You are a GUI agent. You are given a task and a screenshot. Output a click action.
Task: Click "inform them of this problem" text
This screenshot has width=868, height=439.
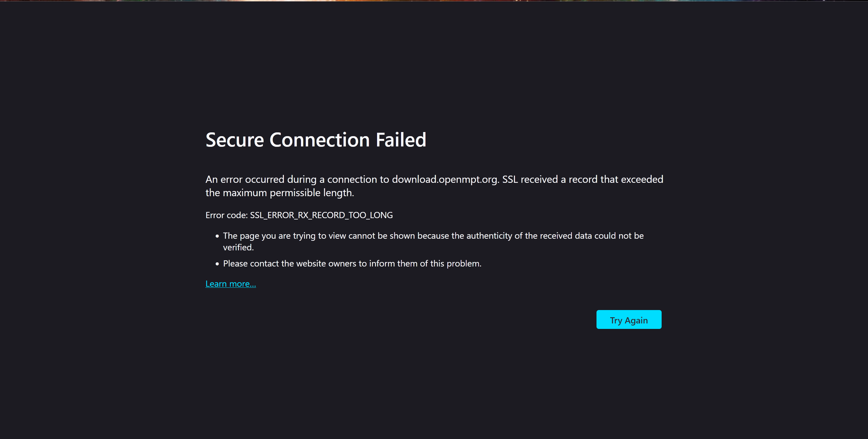425,264
